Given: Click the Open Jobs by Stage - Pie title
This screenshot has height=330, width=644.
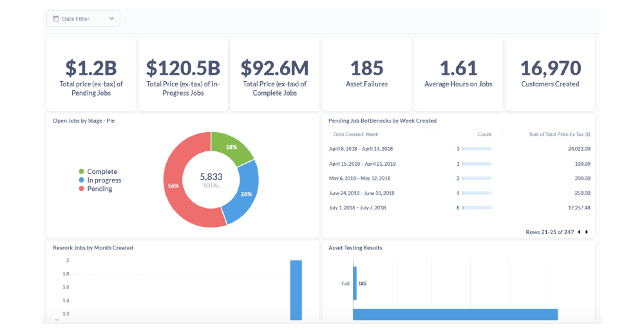Looking at the screenshot, I should (84, 121).
